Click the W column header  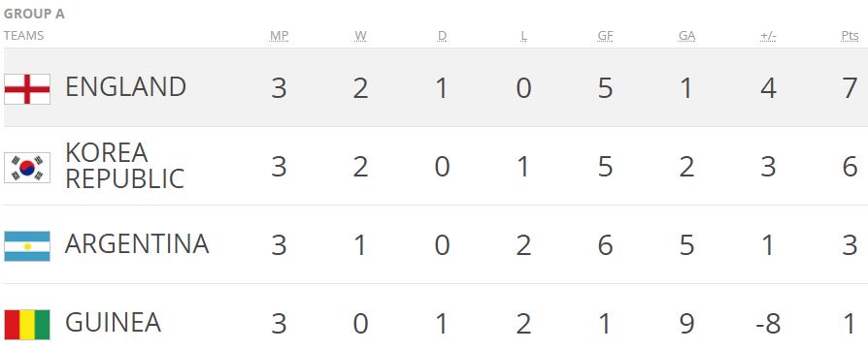click(360, 36)
